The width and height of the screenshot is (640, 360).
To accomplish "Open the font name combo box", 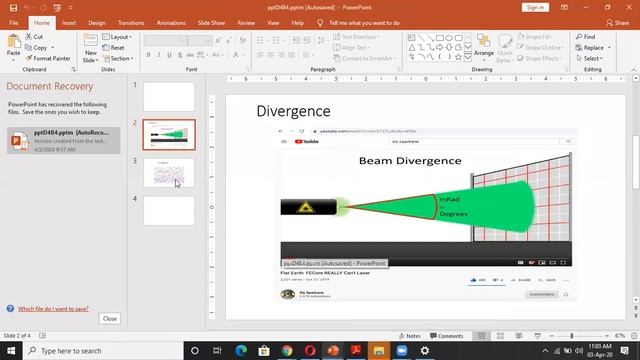I will [165, 40].
